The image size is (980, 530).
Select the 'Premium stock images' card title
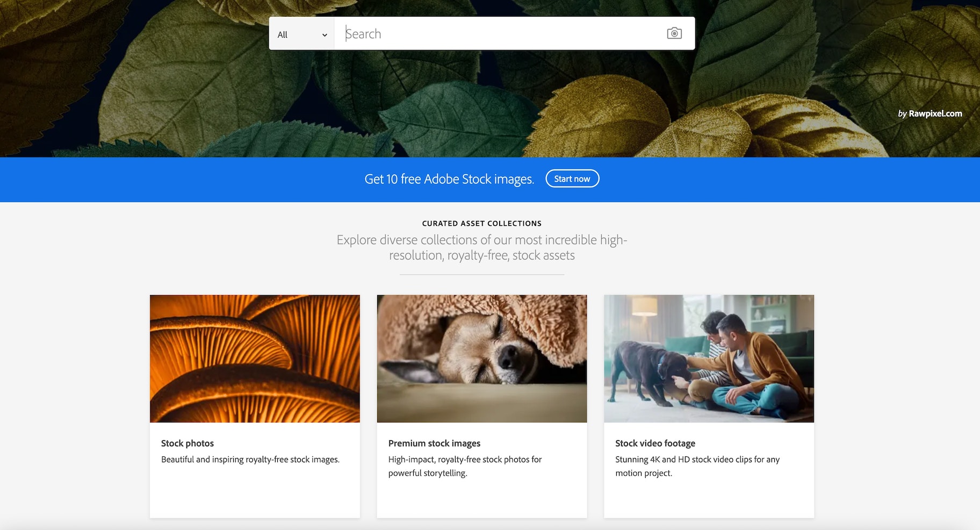pyautogui.click(x=434, y=443)
